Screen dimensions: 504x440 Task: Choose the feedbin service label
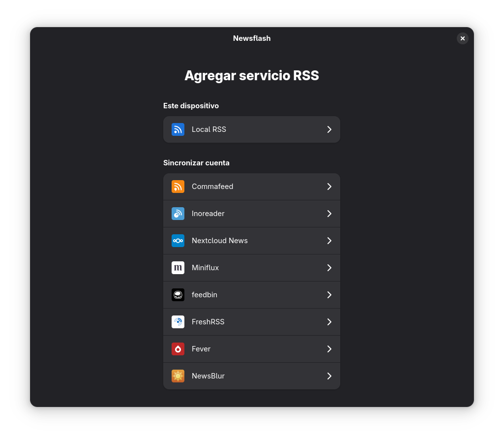(x=205, y=295)
